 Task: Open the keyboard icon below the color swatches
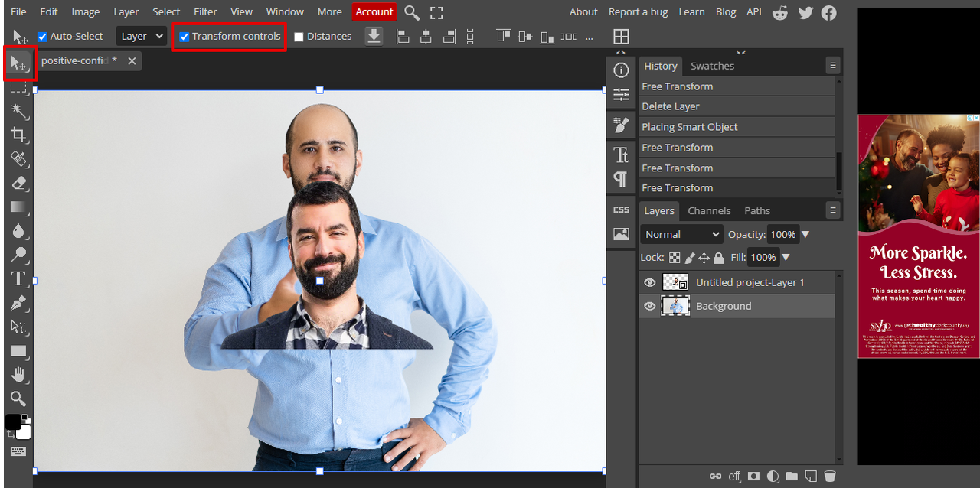19,451
